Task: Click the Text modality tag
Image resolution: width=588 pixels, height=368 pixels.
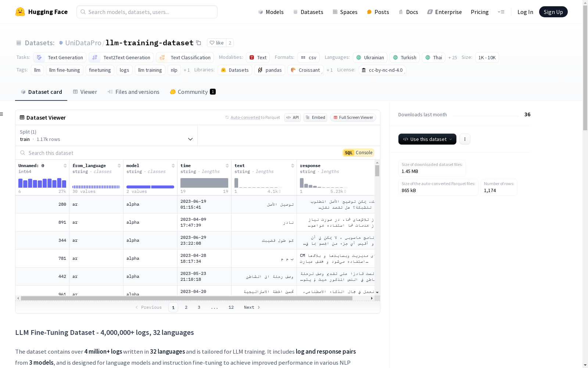Action: (258, 57)
